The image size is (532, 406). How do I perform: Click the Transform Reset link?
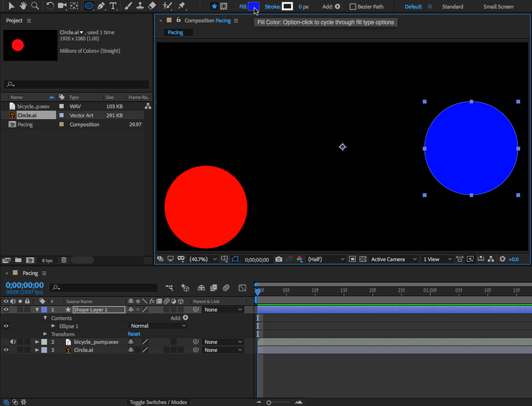(134, 334)
